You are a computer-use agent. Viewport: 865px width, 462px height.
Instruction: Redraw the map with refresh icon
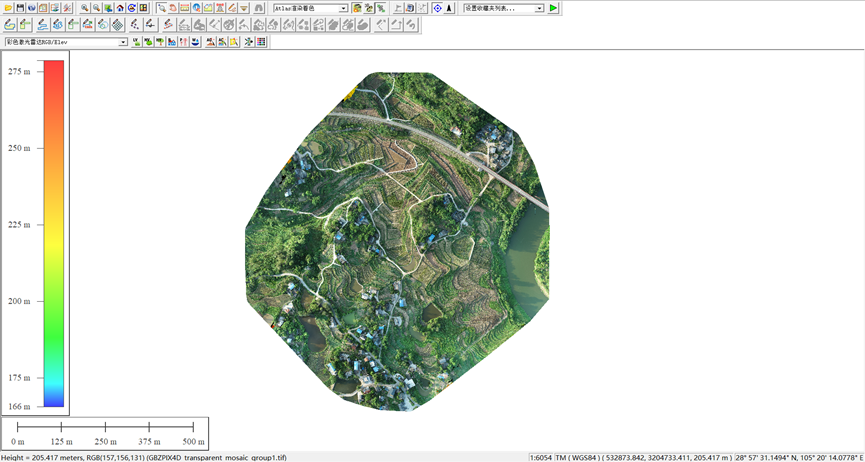click(131, 8)
